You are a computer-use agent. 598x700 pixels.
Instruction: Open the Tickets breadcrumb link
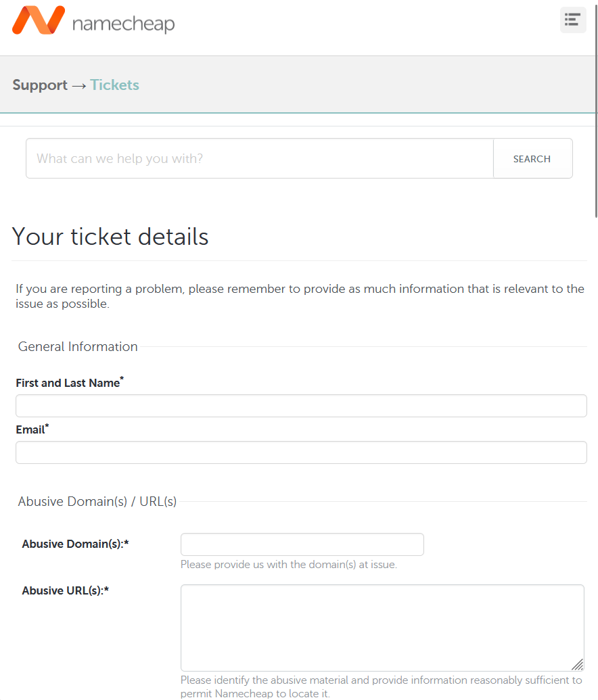click(x=115, y=85)
